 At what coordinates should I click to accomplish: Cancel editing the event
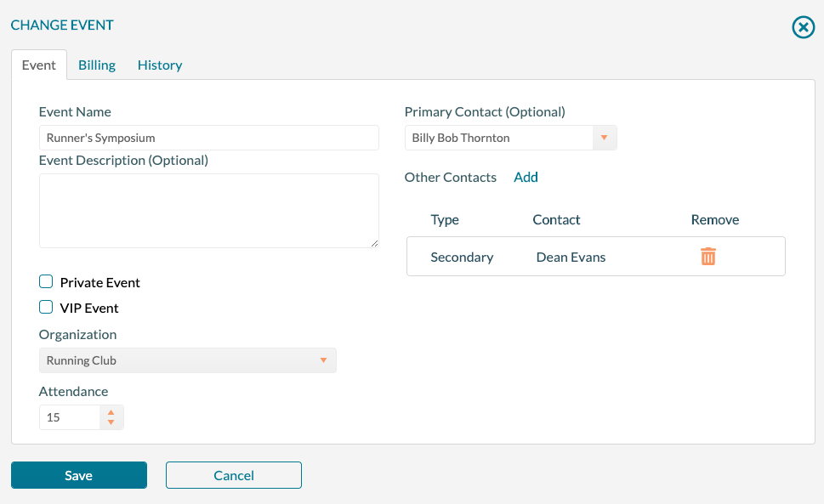pos(233,475)
